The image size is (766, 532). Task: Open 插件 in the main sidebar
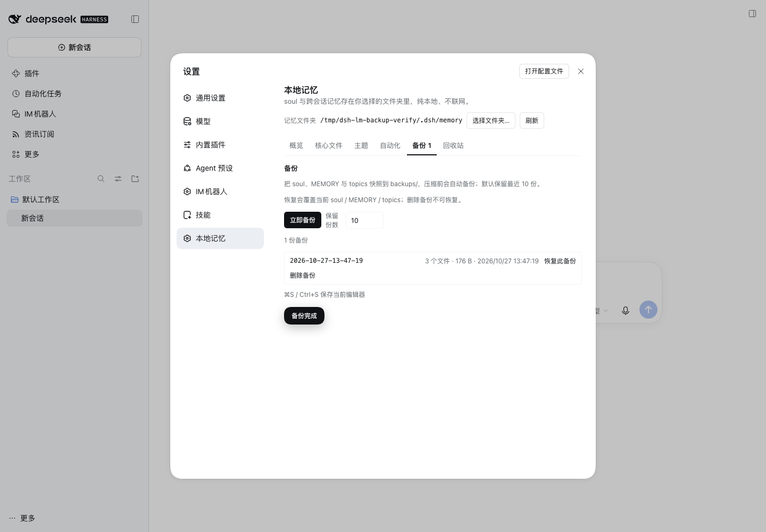(74, 73)
